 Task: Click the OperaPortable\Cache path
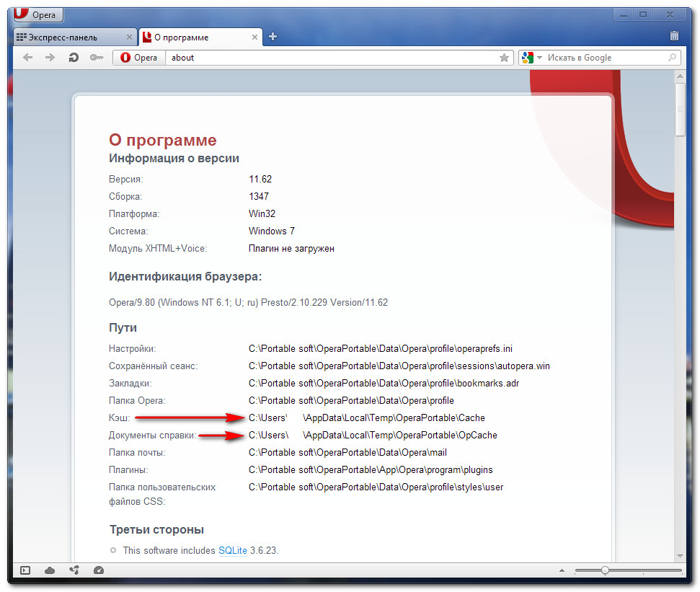[367, 418]
